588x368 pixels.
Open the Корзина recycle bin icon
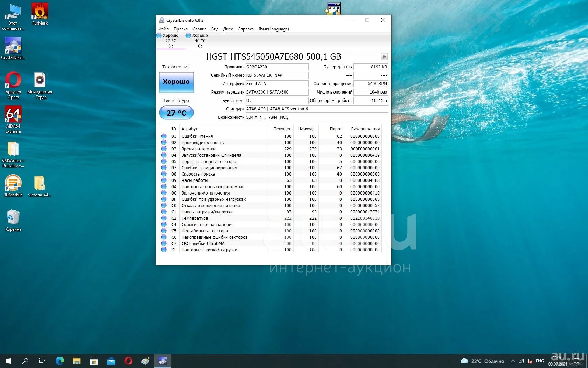(x=13, y=220)
